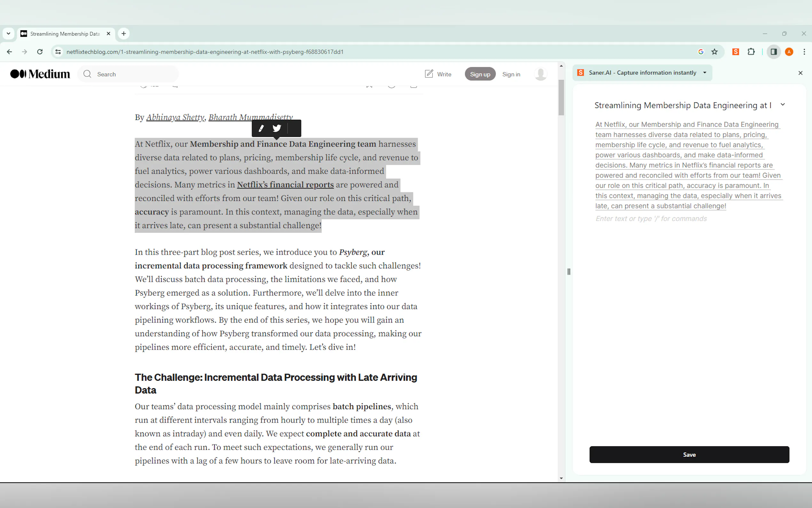
Task: Open the Saner.AI side panel selector dropdown
Action: click(642, 73)
